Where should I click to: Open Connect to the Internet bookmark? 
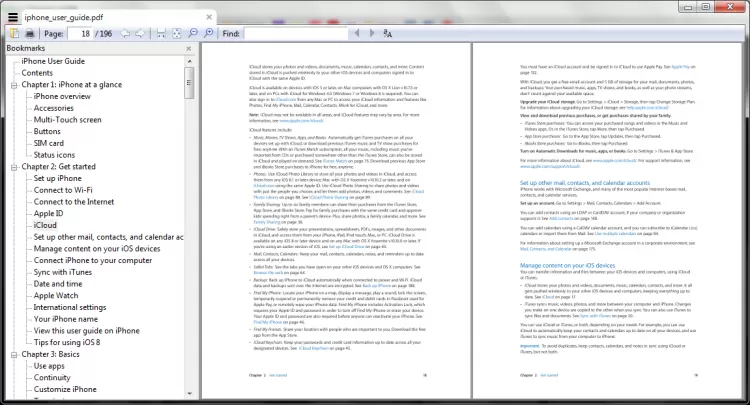[74, 202]
